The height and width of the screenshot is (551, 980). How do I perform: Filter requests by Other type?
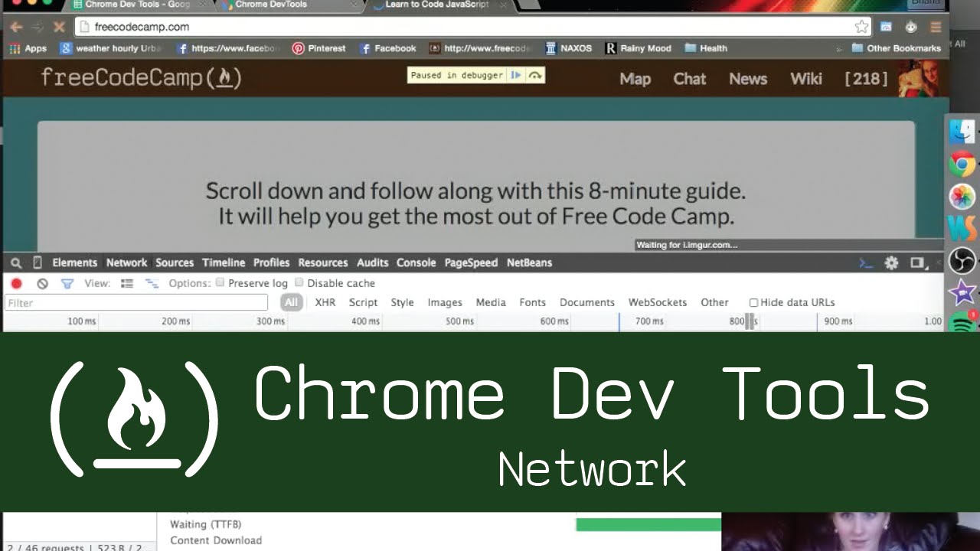[x=714, y=302]
